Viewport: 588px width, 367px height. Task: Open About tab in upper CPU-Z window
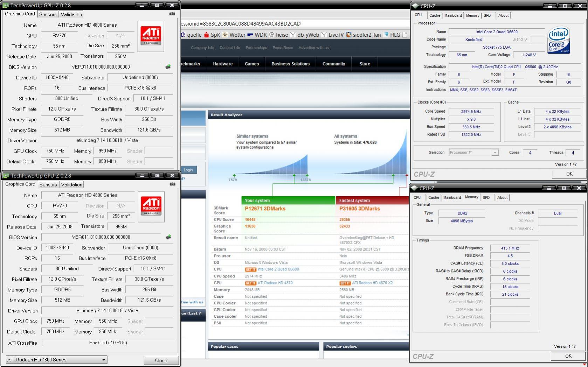tap(503, 15)
